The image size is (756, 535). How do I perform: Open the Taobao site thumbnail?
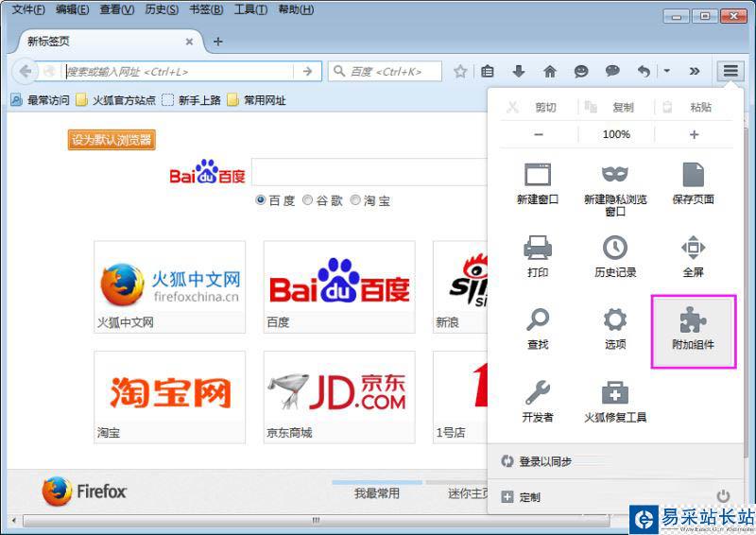click(x=170, y=397)
